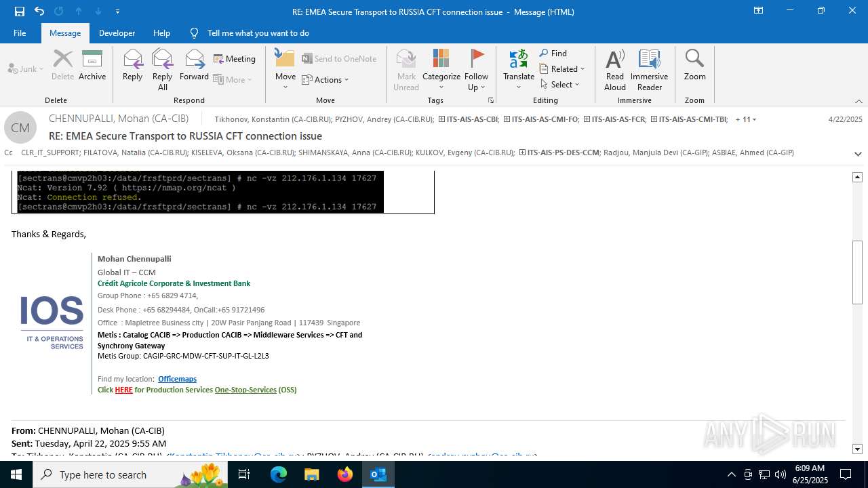Click the red HERE link
The width and height of the screenshot is (868, 488).
(123, 390)
